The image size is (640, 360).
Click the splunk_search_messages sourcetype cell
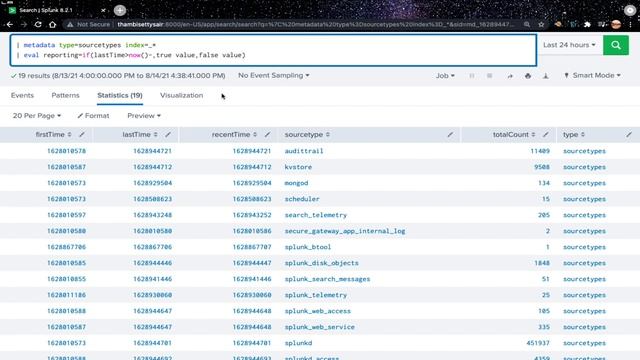327,279
